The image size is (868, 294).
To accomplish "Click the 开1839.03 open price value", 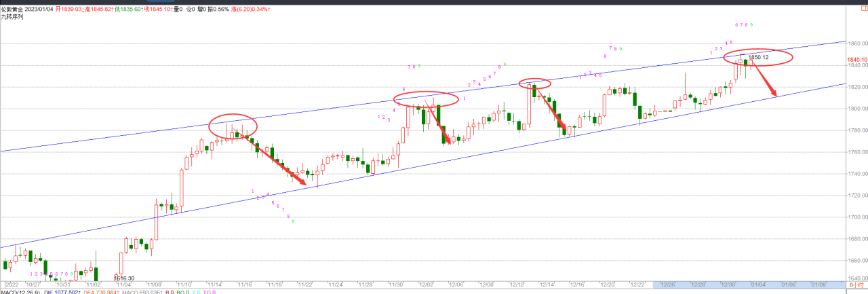I will tap(70, 10).
